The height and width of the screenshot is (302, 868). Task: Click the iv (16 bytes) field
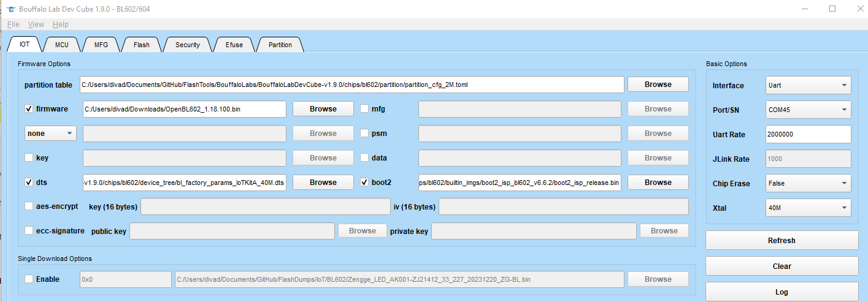point(564,206)
